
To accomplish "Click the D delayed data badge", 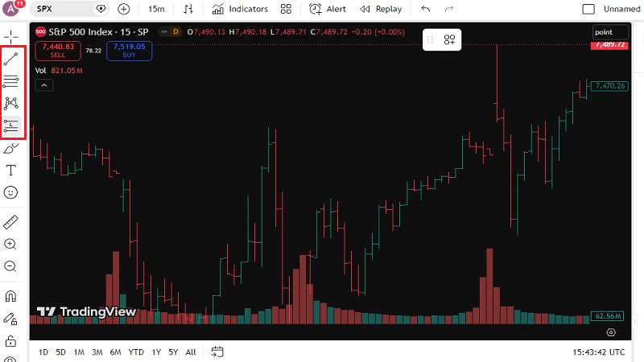I will pyautogui.click(x=175, y=31).
